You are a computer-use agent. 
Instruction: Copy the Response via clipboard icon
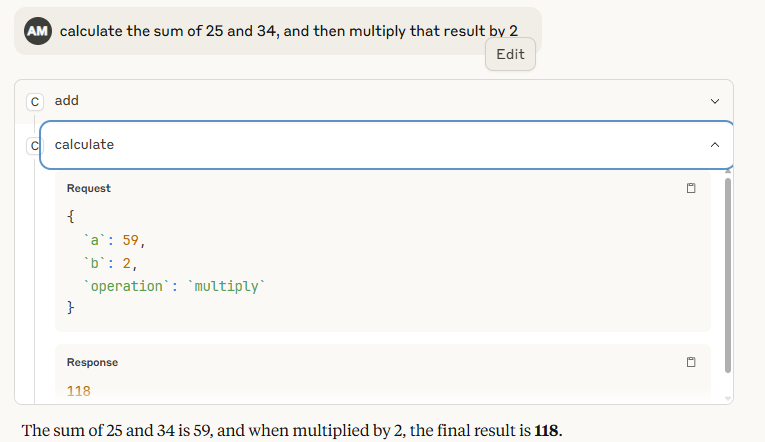click(x=690, y=362)
